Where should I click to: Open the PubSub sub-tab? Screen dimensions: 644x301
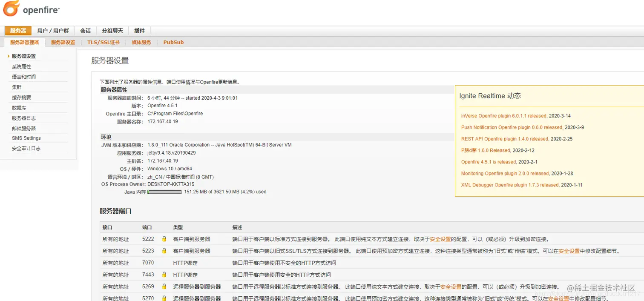tap(173, 42)
